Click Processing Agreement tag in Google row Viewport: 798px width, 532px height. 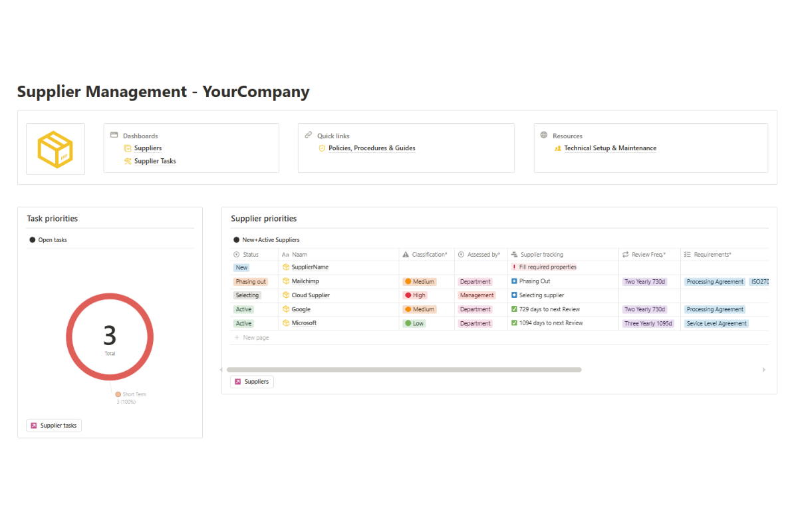[715, 309]
